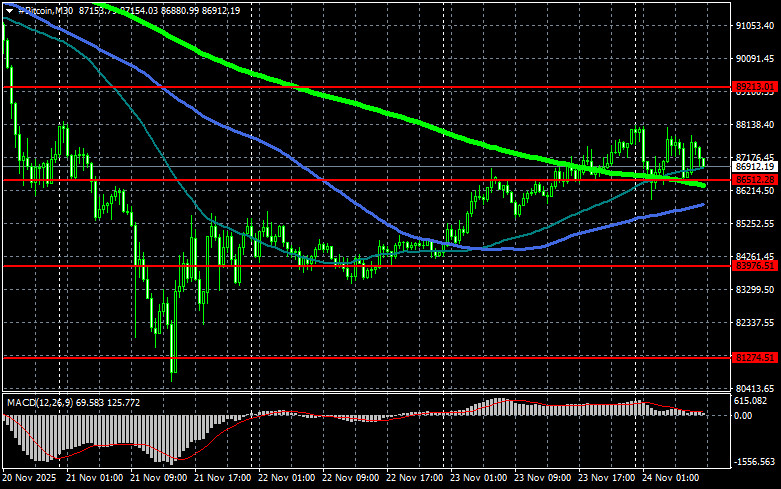
Task: Click the gray MACD histogram bars
Action: click(100, 431)
